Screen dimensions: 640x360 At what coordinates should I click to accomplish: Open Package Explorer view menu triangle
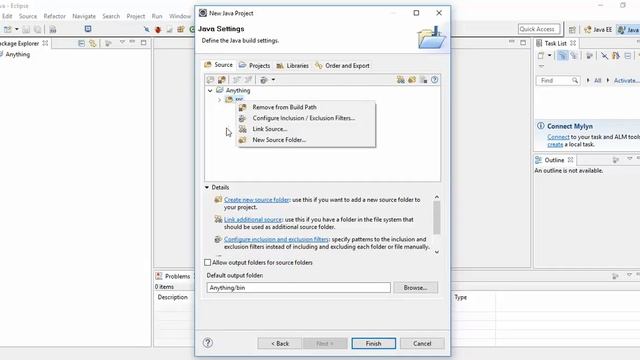tap(122, 42)
